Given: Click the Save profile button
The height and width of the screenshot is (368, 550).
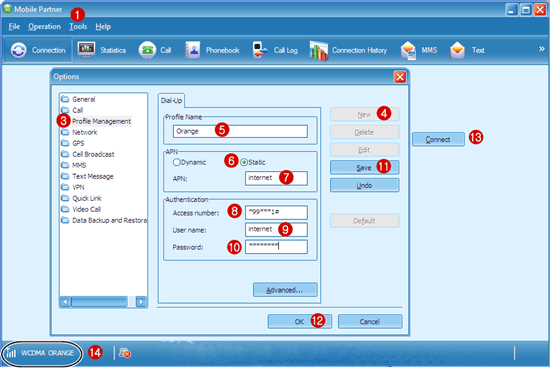Looking at the screenshot, I should coord(364,168).
